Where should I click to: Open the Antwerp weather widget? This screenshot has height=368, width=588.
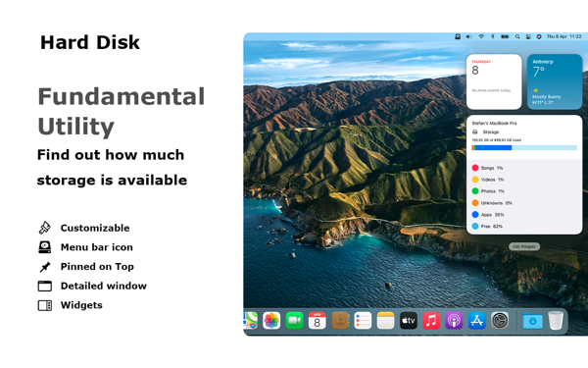pos(555,81)
